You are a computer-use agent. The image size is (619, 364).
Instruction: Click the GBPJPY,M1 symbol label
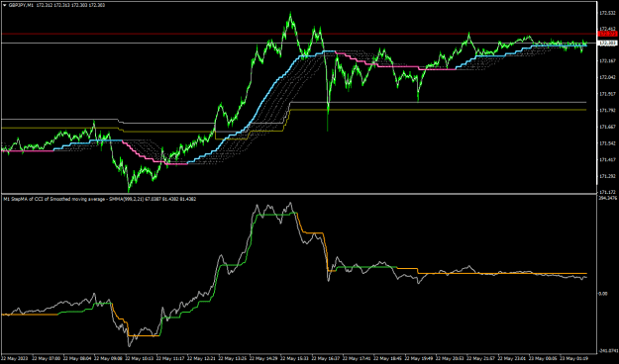click(21, 5)
